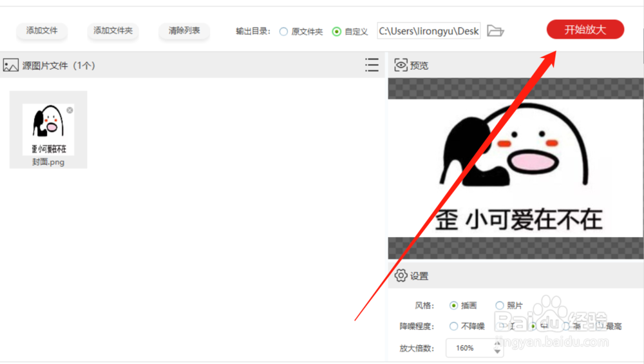Click the 源图片文件（1个） header text
Screen dimensions: 644x364
point(59,65)
